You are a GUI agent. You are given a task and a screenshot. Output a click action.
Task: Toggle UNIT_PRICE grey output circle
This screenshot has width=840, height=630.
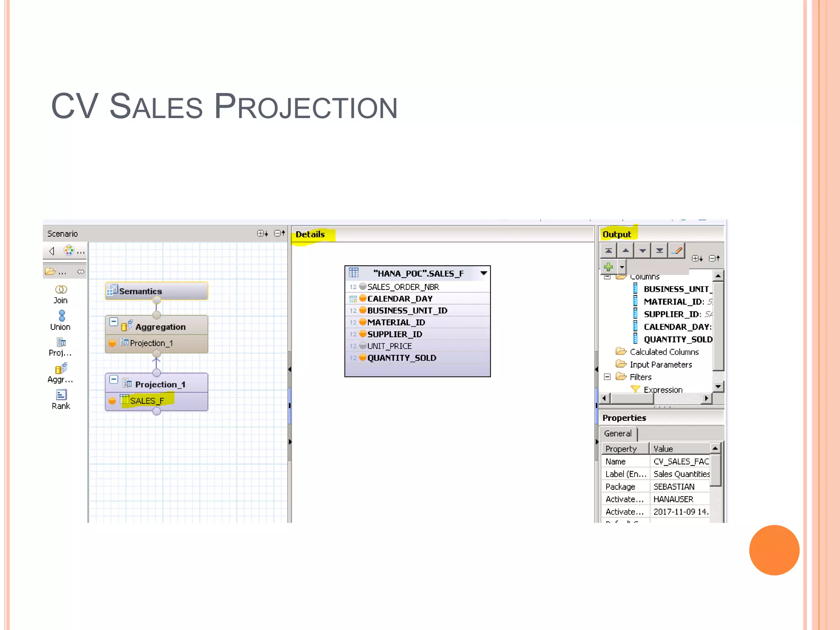tap(363, 345)
